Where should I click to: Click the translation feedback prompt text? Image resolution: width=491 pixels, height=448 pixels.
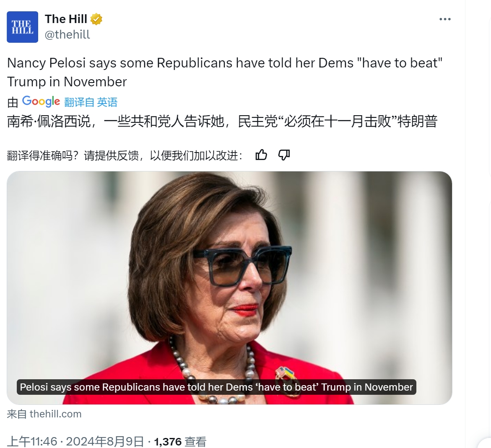coord(124,155)
